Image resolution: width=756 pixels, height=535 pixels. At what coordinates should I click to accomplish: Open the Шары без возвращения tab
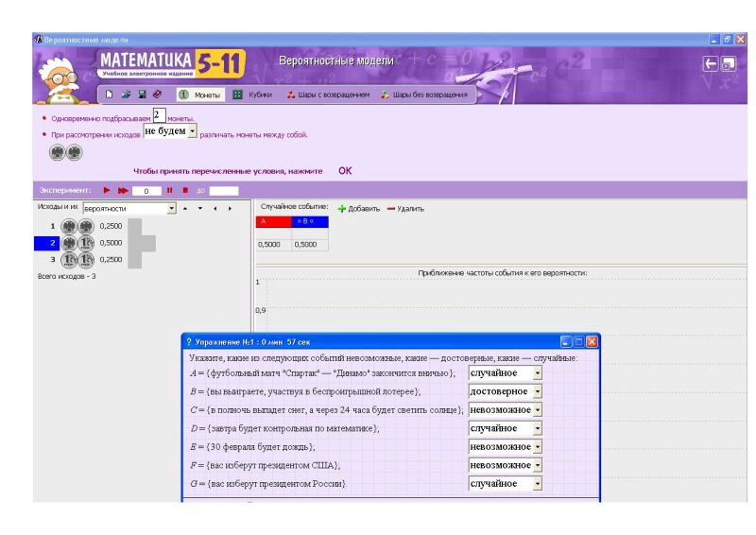[423, 95]
